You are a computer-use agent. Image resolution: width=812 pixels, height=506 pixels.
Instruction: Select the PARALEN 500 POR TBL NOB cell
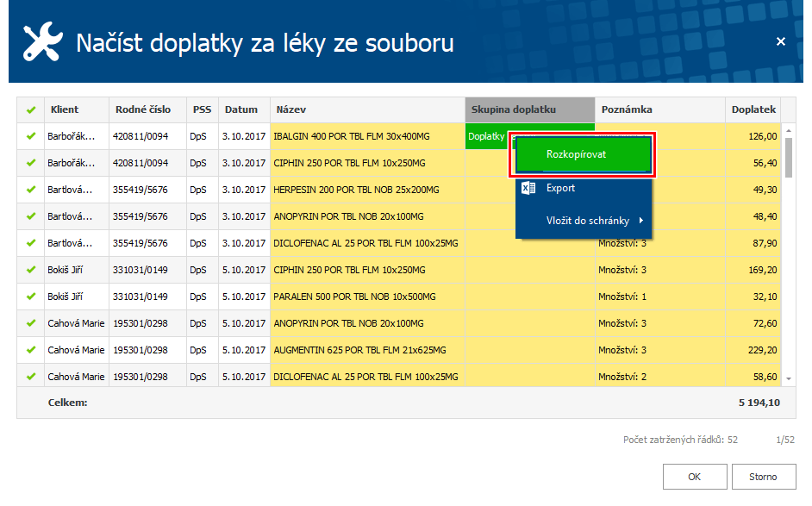368,297
